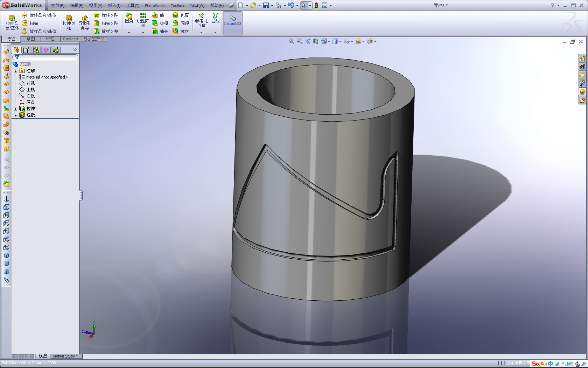Open the dropdown arrow under 圆角

[129, 33]
